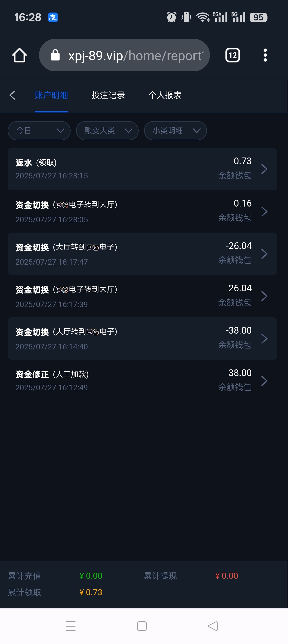Open the -26.04 资金切换 transaction row
Image resolution: width=288 pixels, height=644 pixels.
tap(142, 254)
